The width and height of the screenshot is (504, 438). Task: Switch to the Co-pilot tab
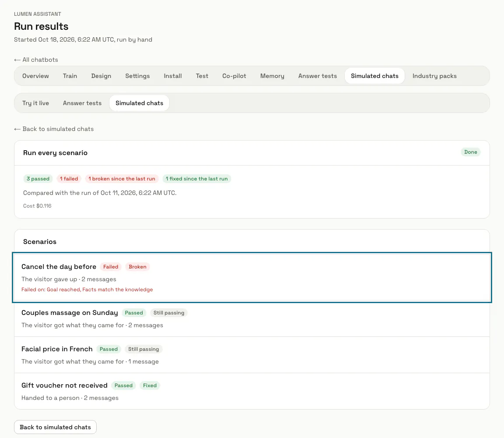[x=234, y=76]
